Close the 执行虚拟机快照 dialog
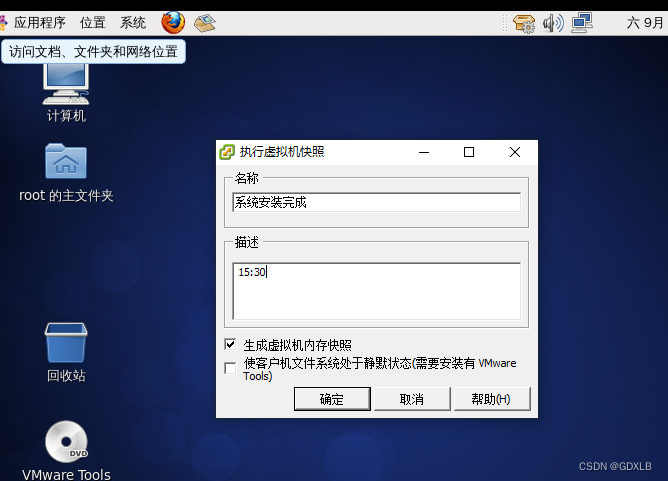668x481 pixels. [x=515, y=152]
